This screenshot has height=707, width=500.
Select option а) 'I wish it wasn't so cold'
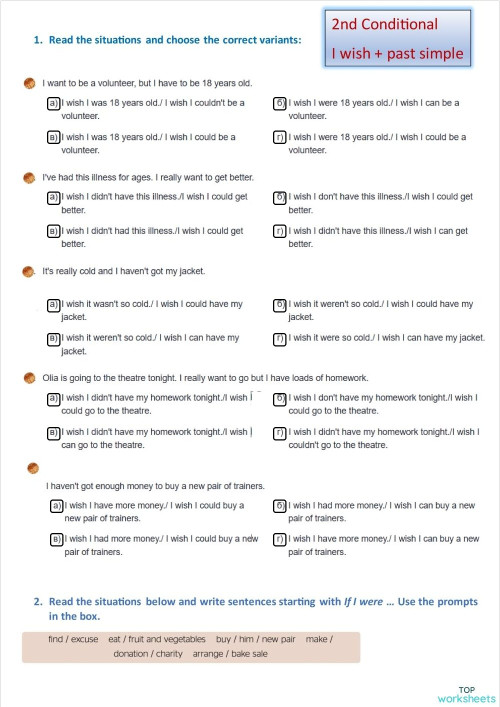[54, 305]
